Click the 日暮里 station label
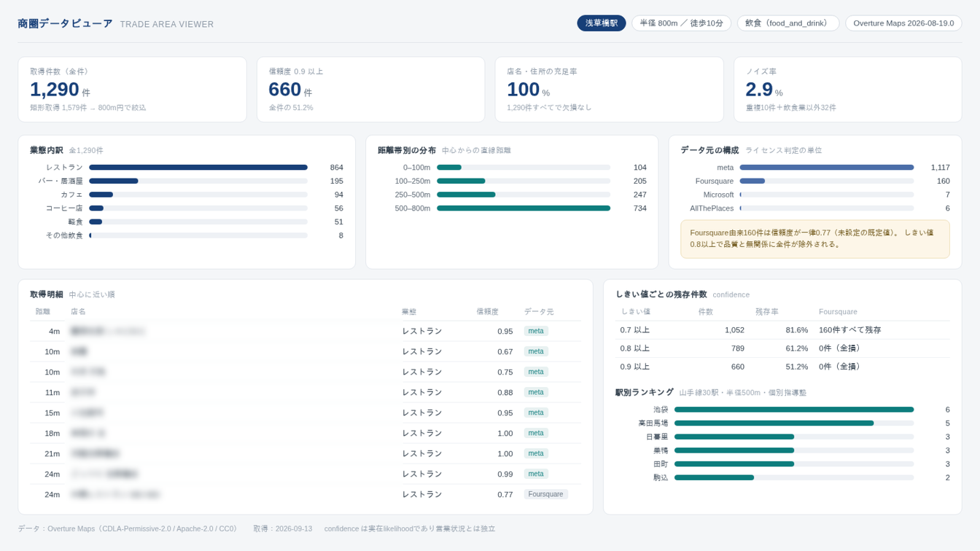Viewport: 980px width, 551px height. click(657, 437)
